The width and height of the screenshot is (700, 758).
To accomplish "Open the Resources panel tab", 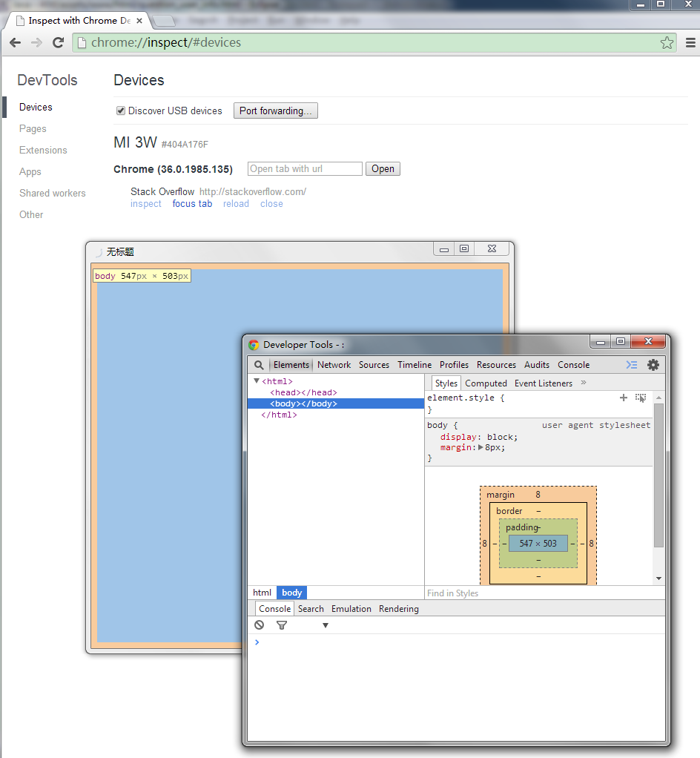I will click(x=496, y=365).
